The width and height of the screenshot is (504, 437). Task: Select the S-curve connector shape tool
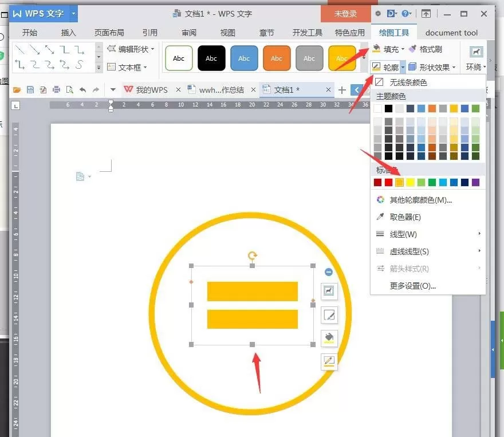point(80,65)
